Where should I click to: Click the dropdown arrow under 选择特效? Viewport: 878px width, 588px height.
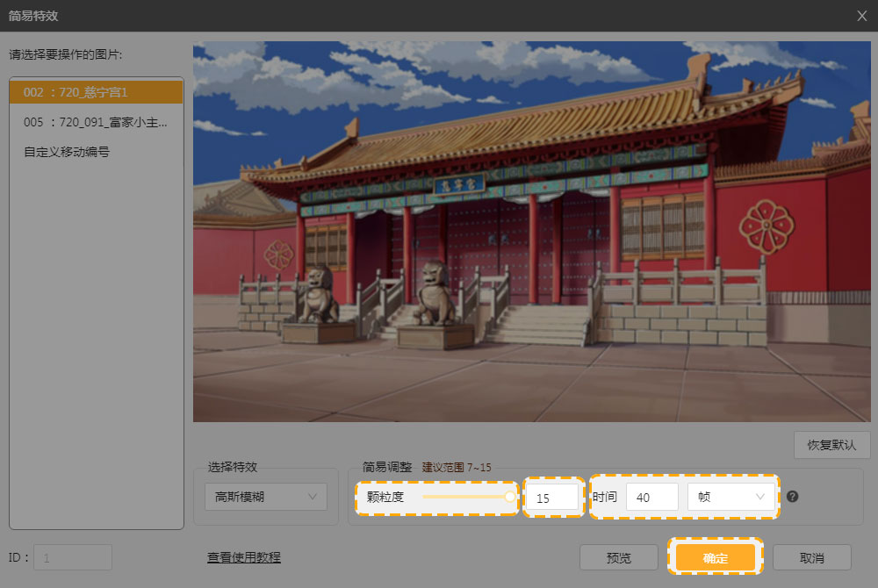[x=313, y=497]
